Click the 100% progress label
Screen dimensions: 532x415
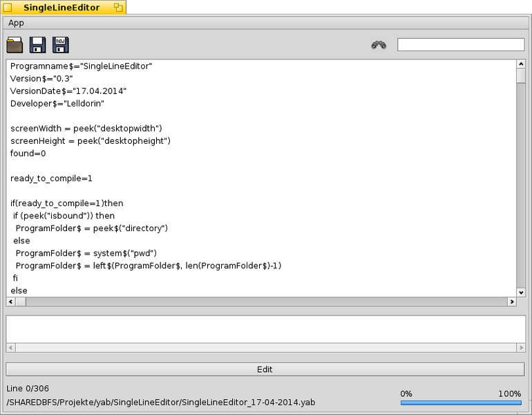click(x=510, y=394)
